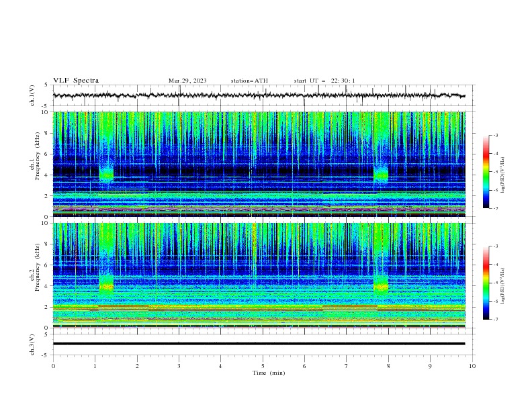Click the "9" tick label on the time axis
Image resolution: width=532 pixels, height=411 pixels.
coord(430,366)
